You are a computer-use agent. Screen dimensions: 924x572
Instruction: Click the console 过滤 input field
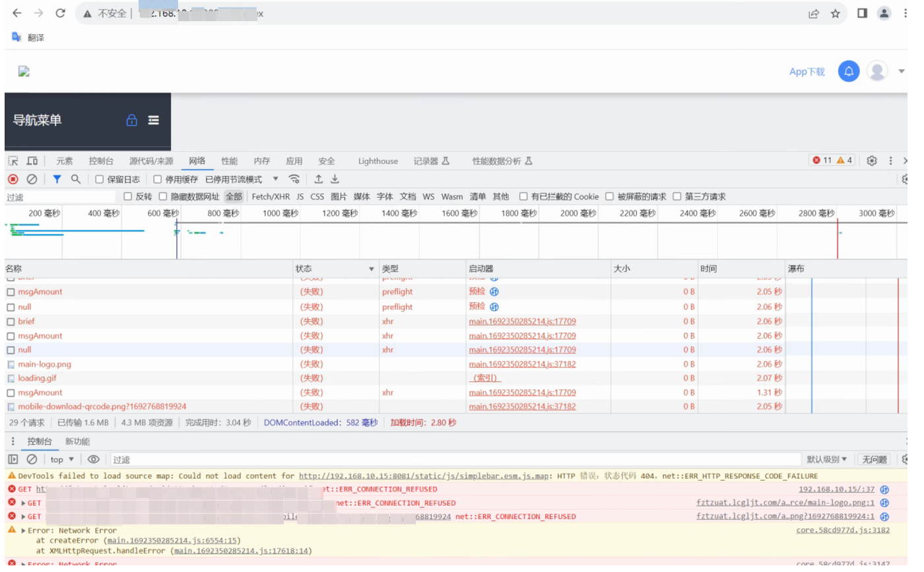pos(455,459)
